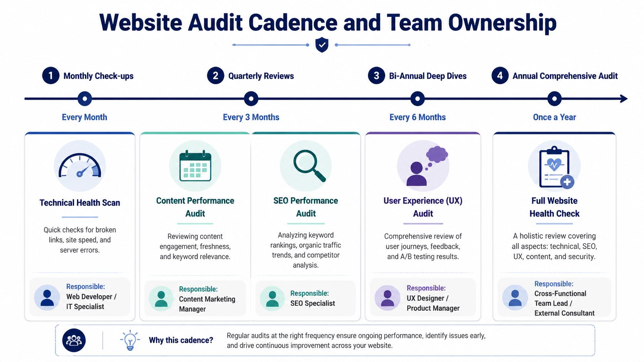Click the number 4 step badge

pyautogui.click(x=500, y=75)
